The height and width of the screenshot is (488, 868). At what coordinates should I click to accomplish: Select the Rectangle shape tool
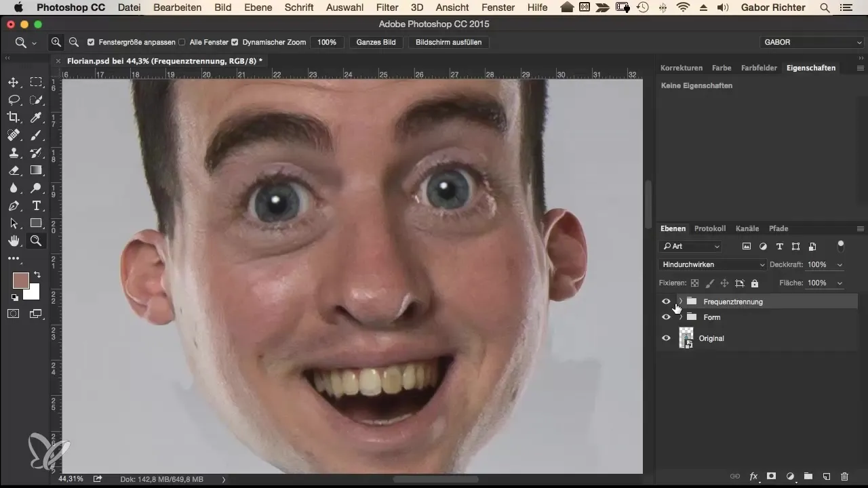point(36,224)
